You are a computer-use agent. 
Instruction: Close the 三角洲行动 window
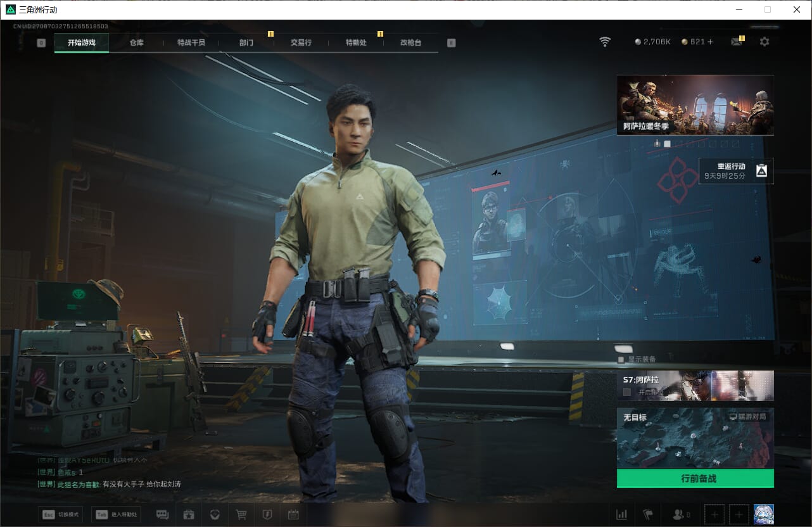click(797, 10)
